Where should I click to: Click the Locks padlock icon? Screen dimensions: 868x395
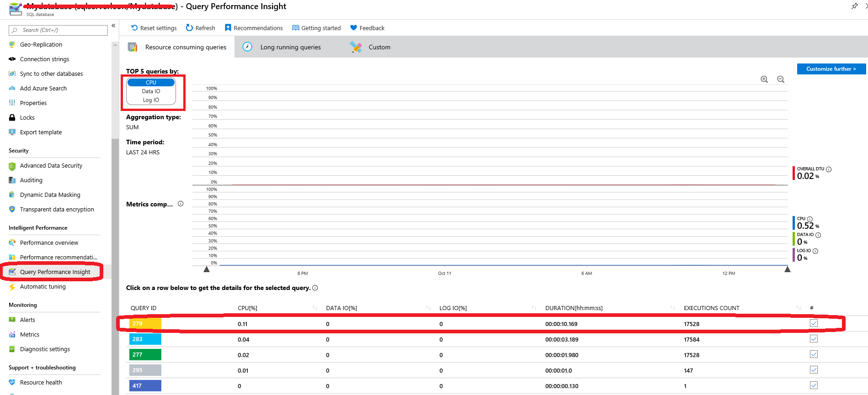point(12,117)
